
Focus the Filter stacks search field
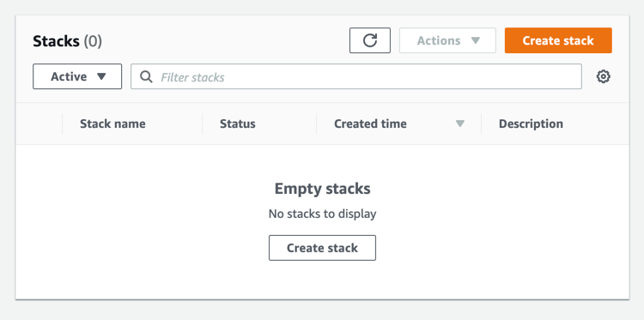tap(356, 76)
